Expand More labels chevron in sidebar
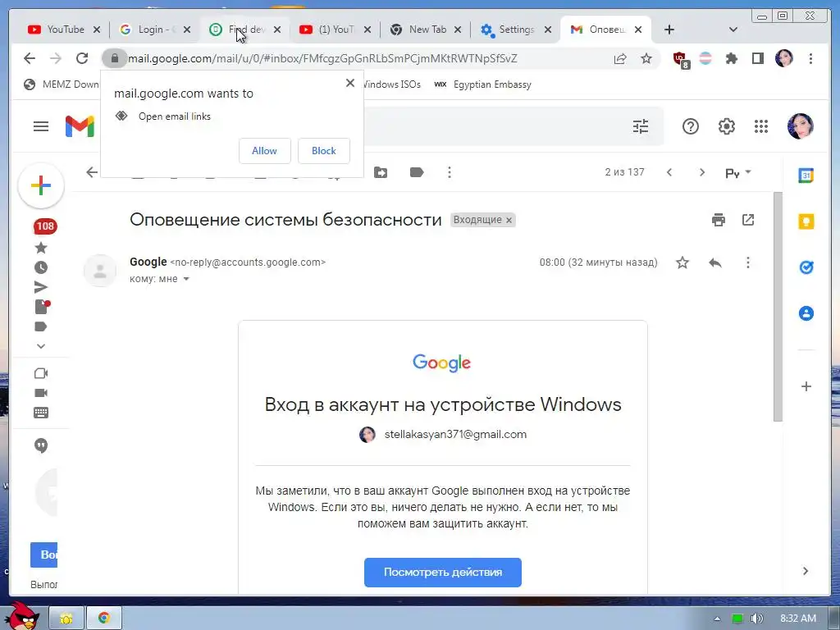The image size is (840, 630). coord(41,346)
